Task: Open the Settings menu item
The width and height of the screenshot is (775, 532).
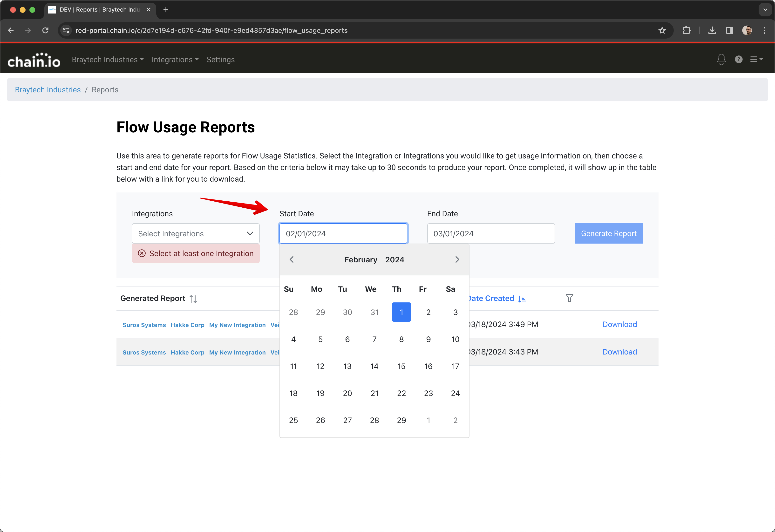Action: pyautogui.click(x=220, y=60)
